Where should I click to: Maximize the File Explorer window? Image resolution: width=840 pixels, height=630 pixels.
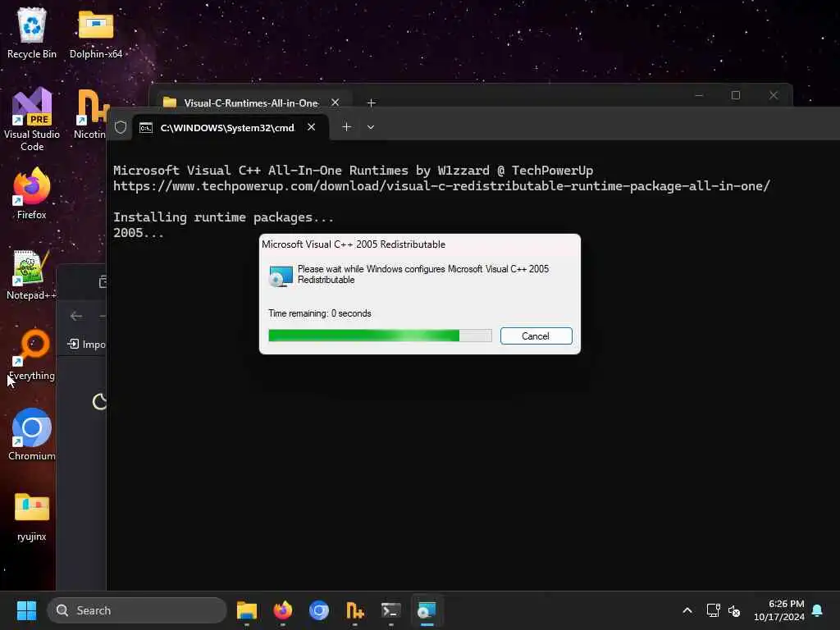point(736,95)
